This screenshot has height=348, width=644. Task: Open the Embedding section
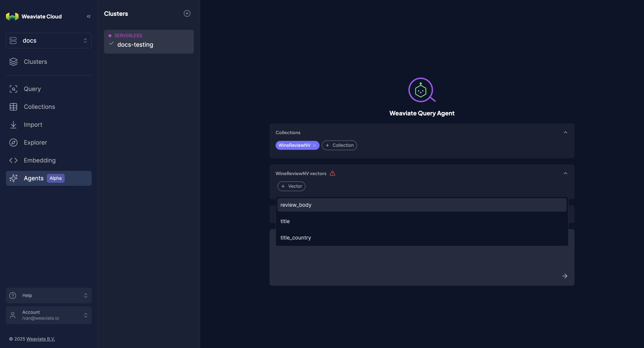pos(49,160)
